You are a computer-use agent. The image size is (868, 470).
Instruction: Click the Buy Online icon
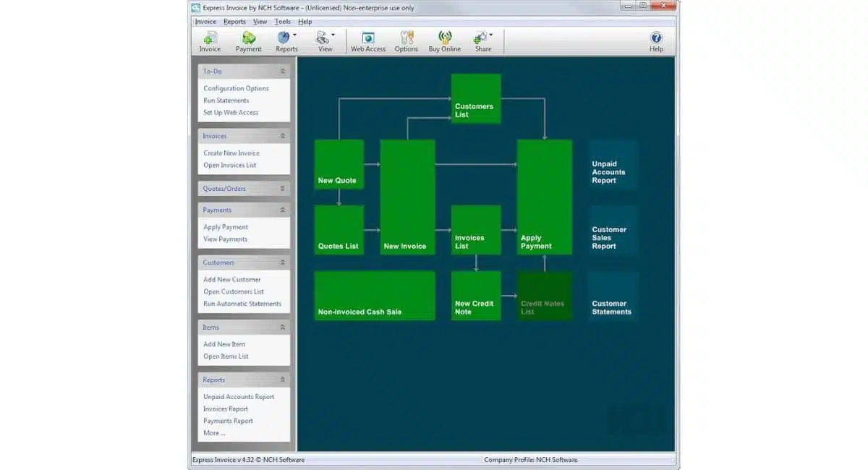click(x=444, y=38)
